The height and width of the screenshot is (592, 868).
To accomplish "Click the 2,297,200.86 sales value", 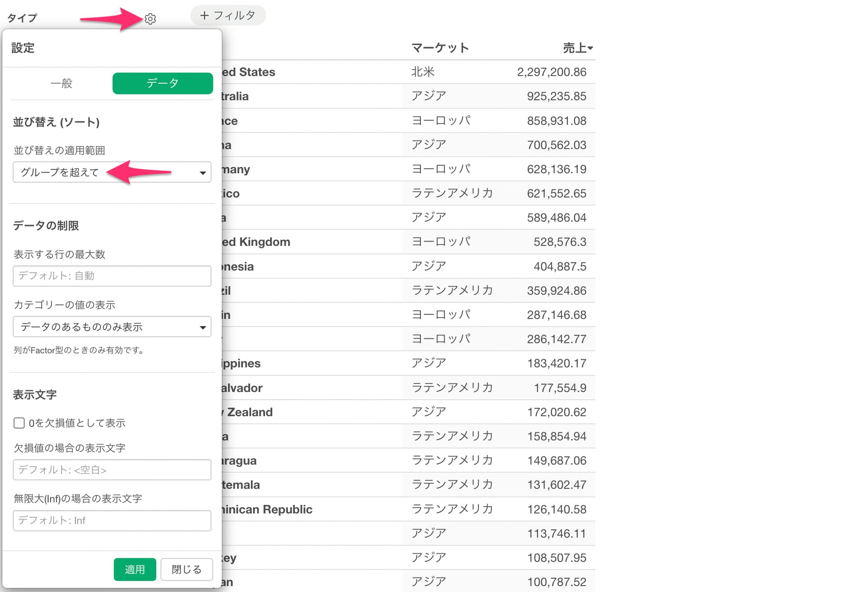I will (551, 72).
